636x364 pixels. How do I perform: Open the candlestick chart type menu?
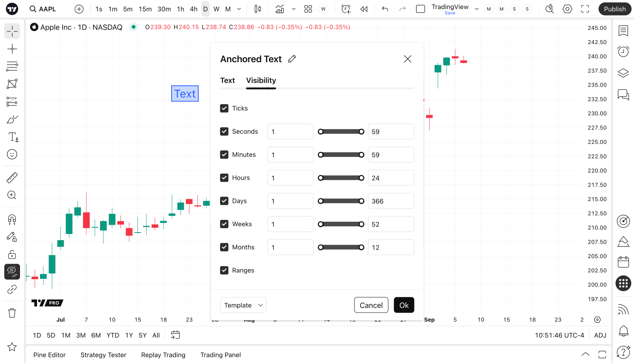(258, 9)
